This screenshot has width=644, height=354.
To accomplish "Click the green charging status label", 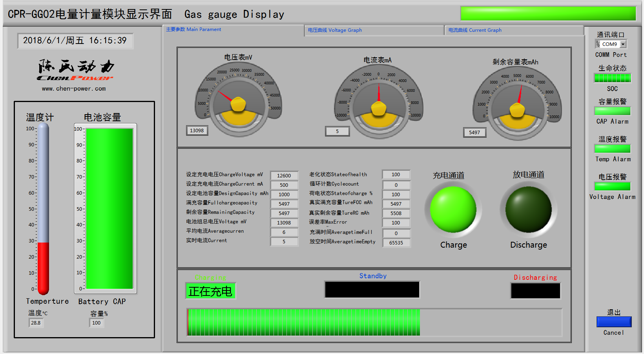I will coord(210,291).
